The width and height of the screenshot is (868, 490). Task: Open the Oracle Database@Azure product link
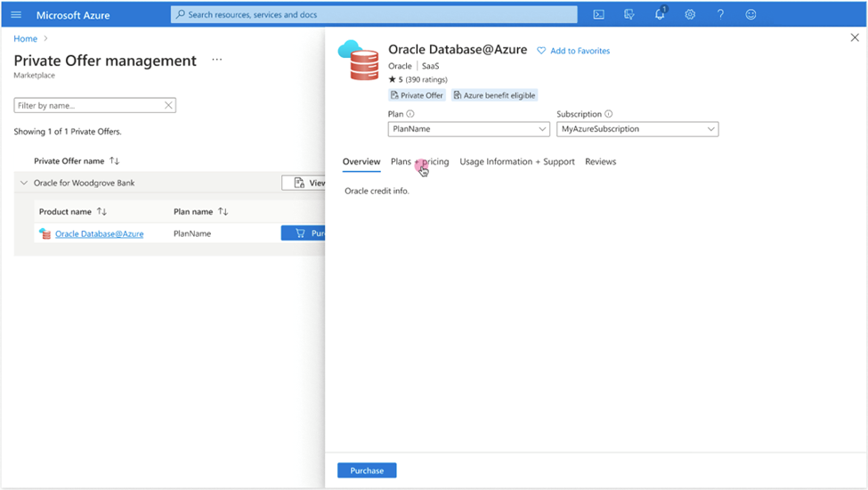pos(99,233)
